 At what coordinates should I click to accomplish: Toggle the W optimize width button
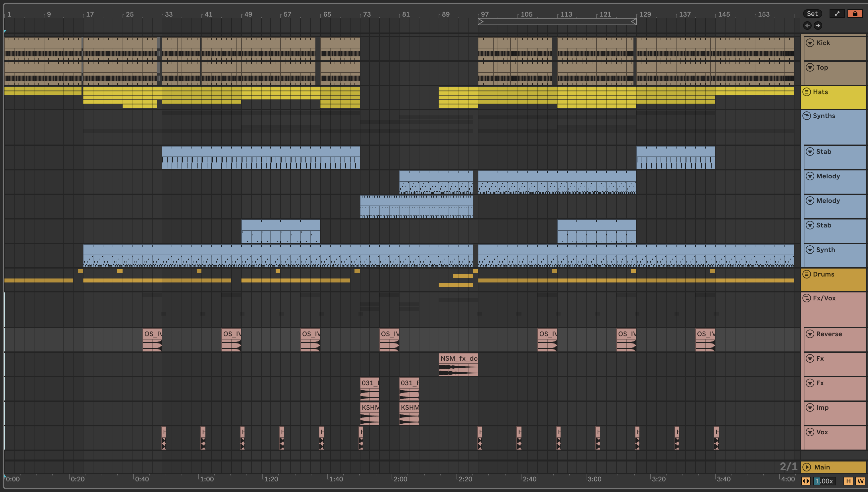click(x=860, y=481)
